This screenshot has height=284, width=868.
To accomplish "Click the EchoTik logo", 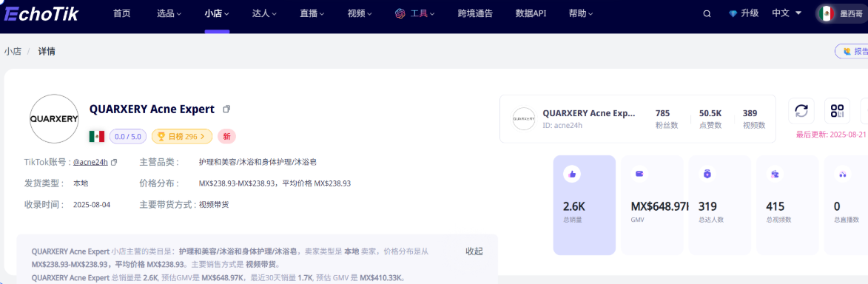I will (41, 13).
